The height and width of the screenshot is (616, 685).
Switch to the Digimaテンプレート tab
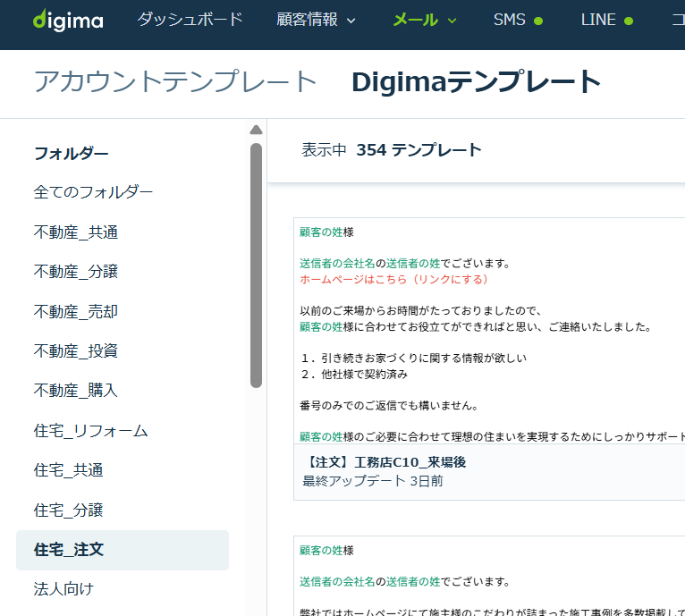(477, 81)
